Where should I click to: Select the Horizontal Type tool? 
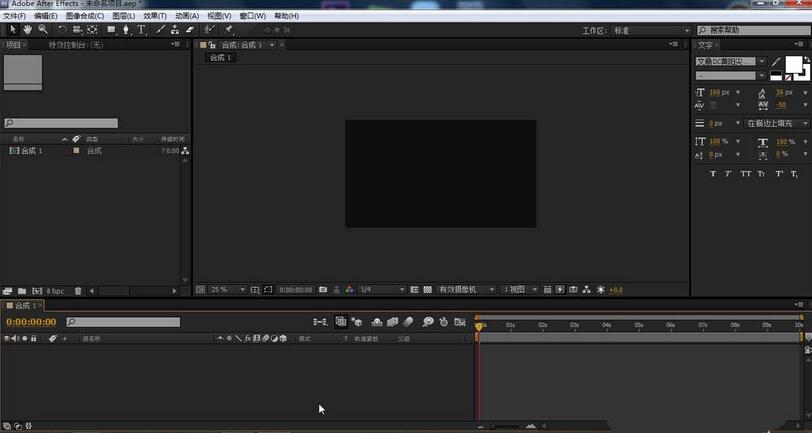(141, 30)
